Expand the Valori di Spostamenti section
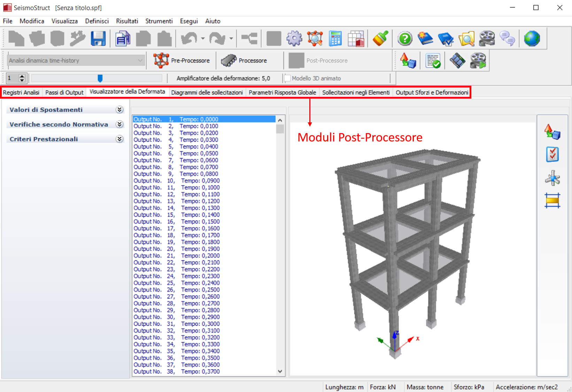Screen dimensions: 572x392 click(x=119, y=110)
